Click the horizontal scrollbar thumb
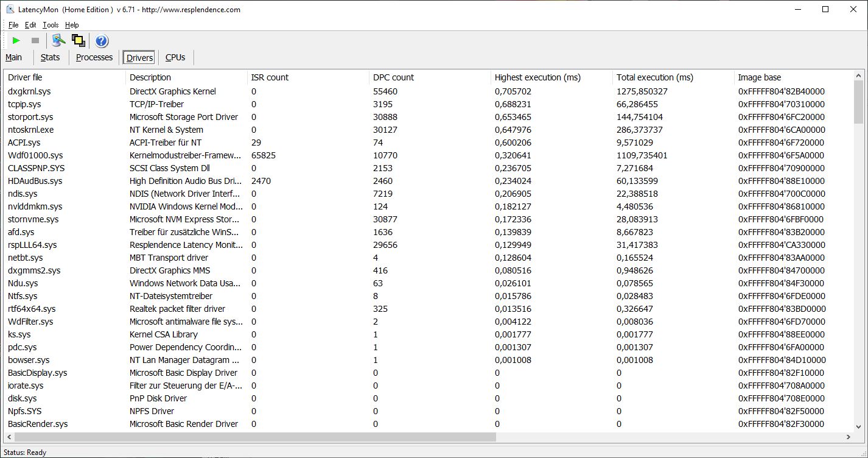The height and width of the screenshot is (458, 868). pos(255,437)
